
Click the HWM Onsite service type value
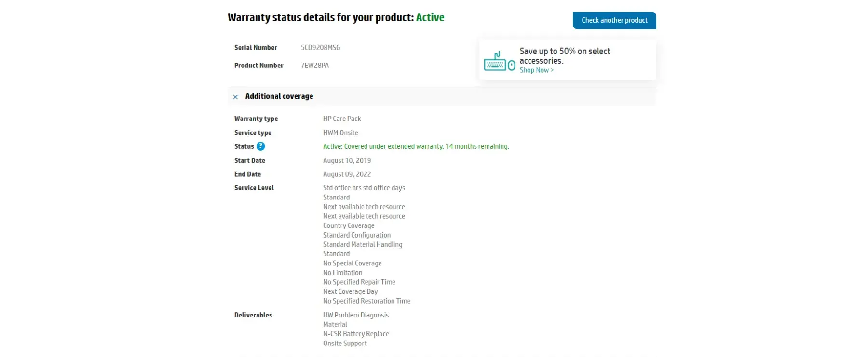(x=340, y=133)
